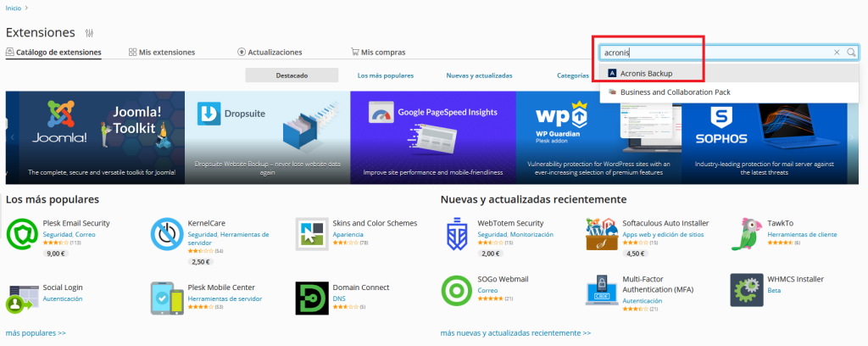Screen dimensions: 868x346
Task: Open the TawkTo parrot icon
Action: [x=747, y=235]
